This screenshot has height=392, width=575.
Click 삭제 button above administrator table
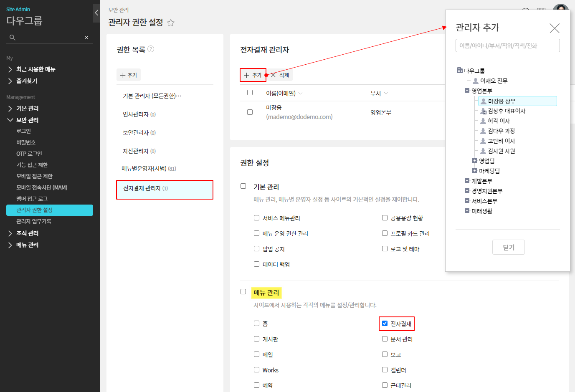(x=280, y=75)
